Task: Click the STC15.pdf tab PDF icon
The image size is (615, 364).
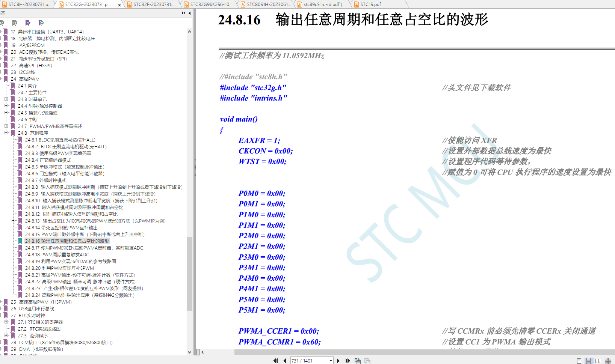Action: [357, 5]
